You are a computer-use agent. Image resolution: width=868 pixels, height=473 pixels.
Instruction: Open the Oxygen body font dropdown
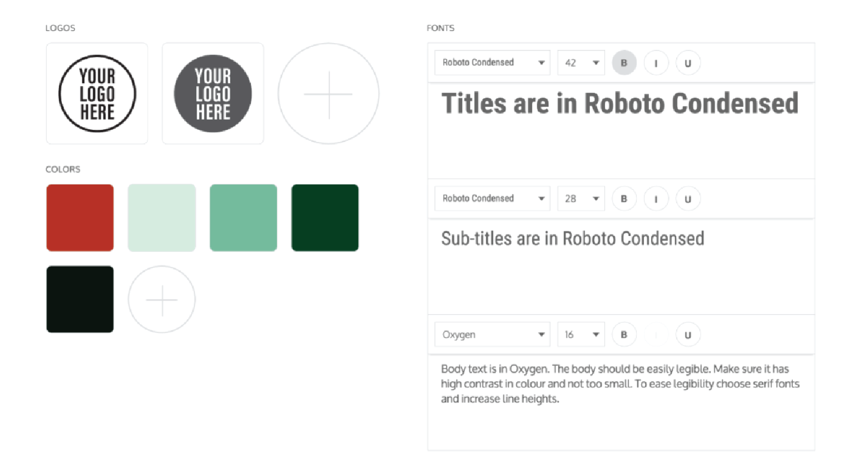coord(493,334)
